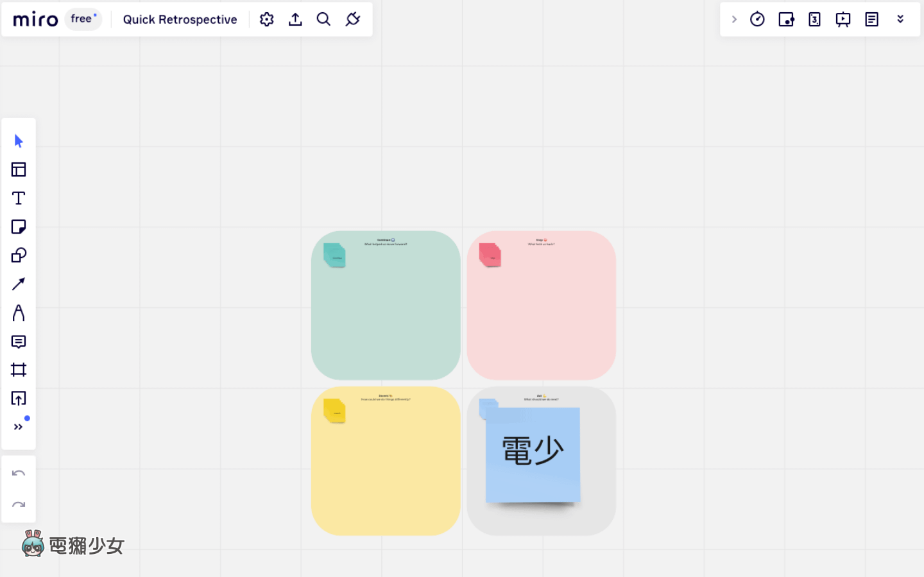Open board settings gear
The height and width of the screenshot is (577, 924).
tap(267, 19)
